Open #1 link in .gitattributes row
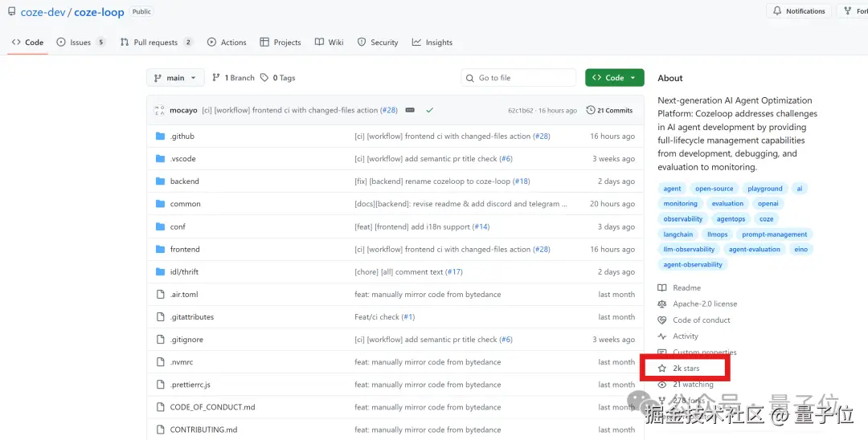The height and width of the screenshot is (440, 868). 408,316
